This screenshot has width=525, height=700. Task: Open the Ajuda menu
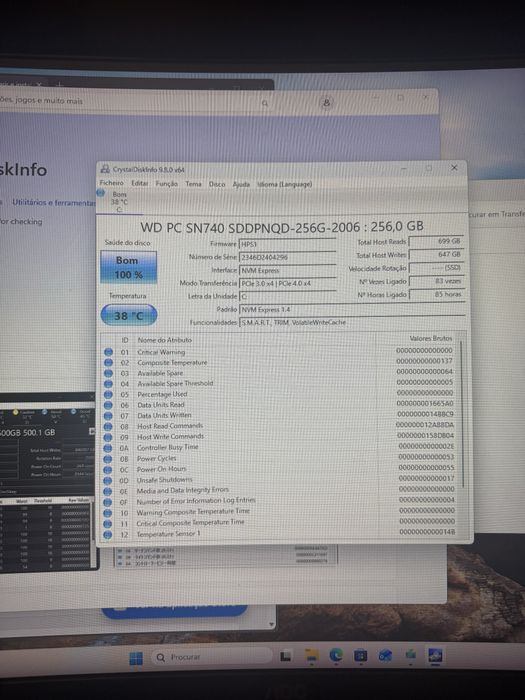pyautogui.click(x=241, y=184)
